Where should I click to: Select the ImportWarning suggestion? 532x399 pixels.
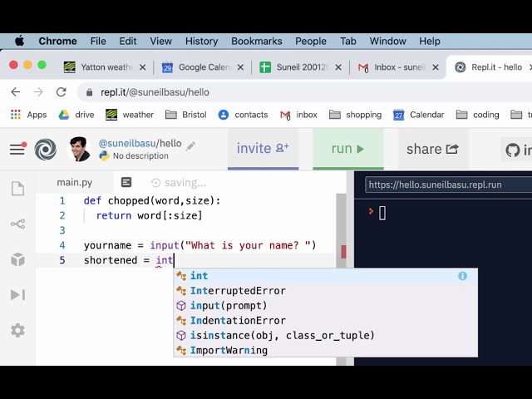pyautogui.click(x=325, y=350)
